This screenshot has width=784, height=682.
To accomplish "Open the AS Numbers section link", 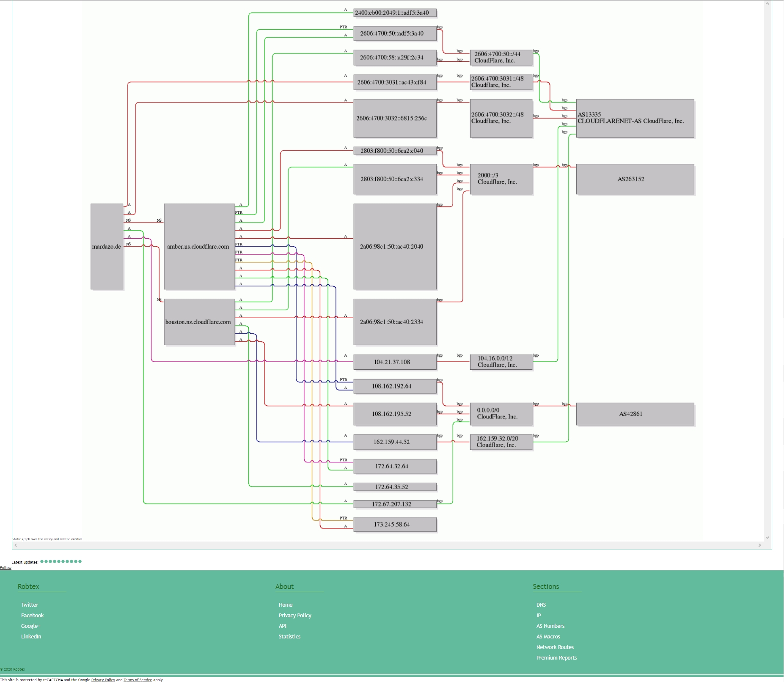I will point(550,626).
